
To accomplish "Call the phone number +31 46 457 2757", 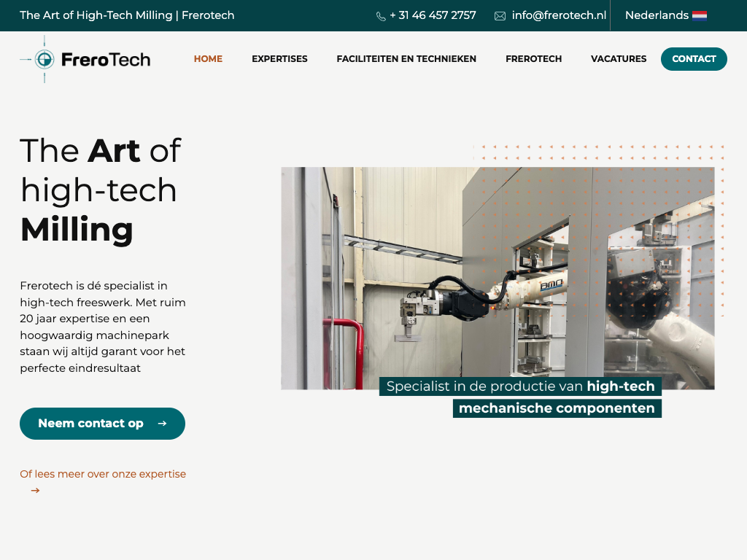I will (433, 15).
